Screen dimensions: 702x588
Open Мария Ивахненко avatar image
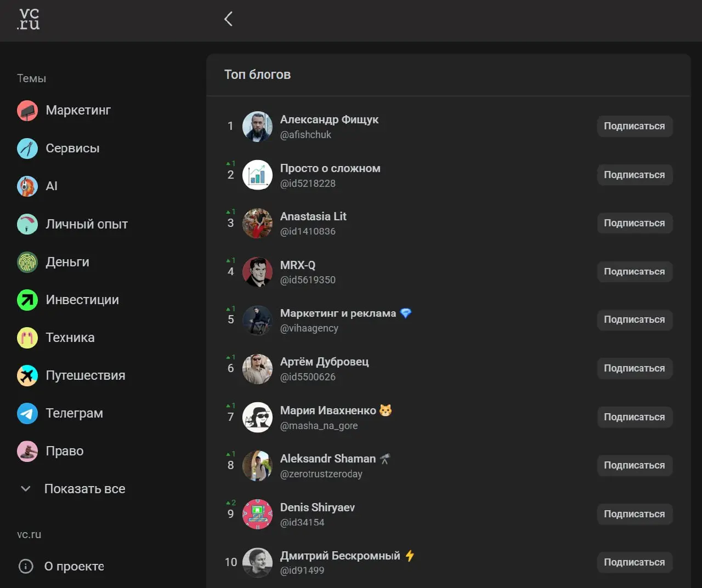pyautogui.click(x=257, y=417)
